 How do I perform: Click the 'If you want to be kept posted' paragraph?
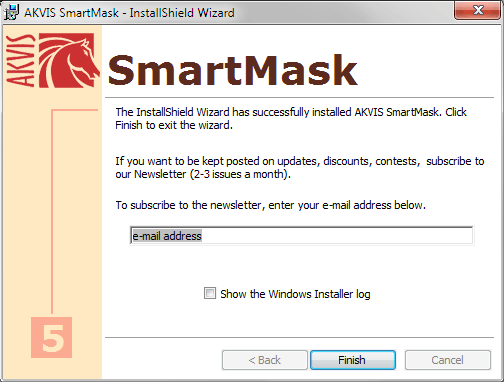pos(300,167)
